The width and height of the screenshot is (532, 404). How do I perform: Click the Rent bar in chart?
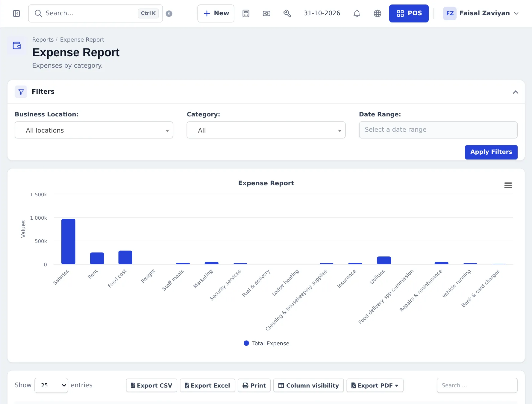[x=97, y=258]
